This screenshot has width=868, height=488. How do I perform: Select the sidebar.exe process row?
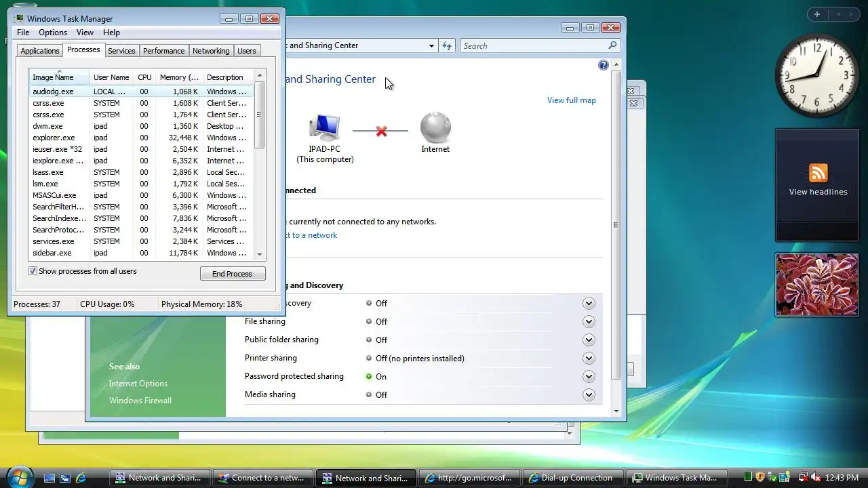coord(141,253)
